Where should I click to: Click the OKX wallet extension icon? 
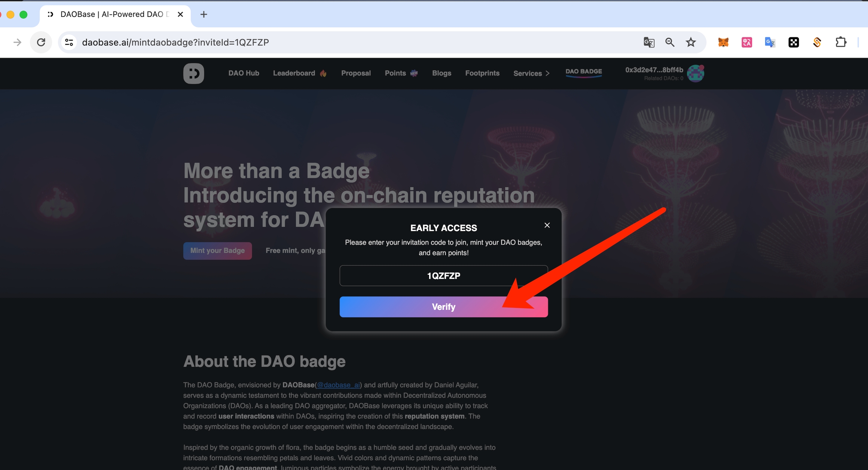pos(794,42)
